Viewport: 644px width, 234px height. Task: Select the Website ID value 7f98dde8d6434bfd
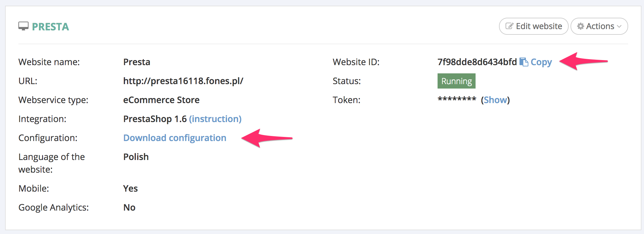[x=477, y=62]
